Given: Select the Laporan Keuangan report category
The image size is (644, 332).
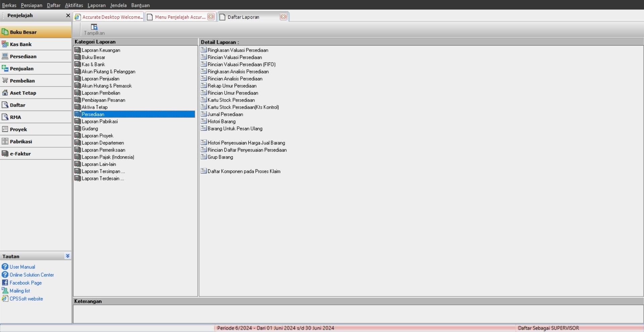Looking at the screenshot, I should coord(101,50).
